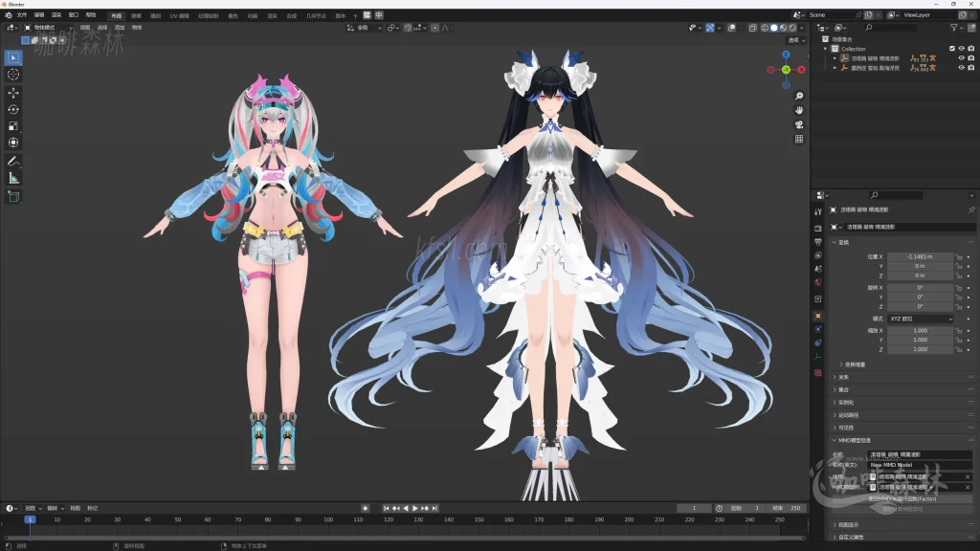The height and width of the screenshot is (551, 980).
Task: Select the Cursor tool
Action: click(x=13, y=75)
